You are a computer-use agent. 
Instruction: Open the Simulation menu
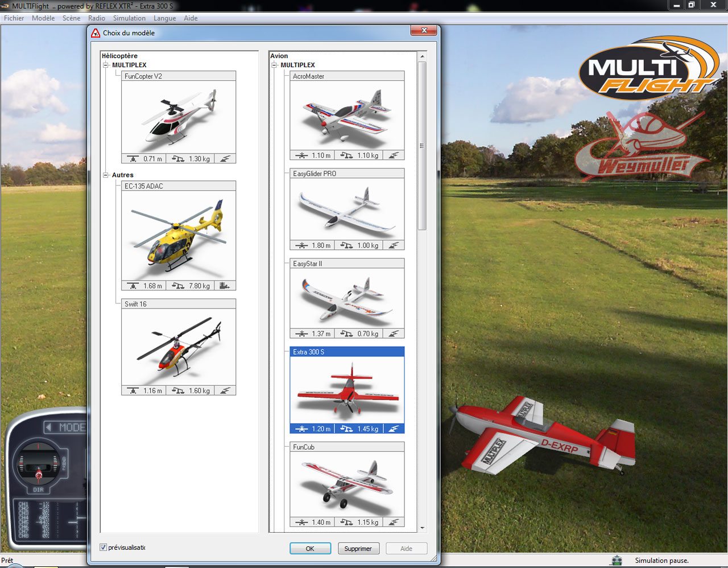(x=129, y=18)
